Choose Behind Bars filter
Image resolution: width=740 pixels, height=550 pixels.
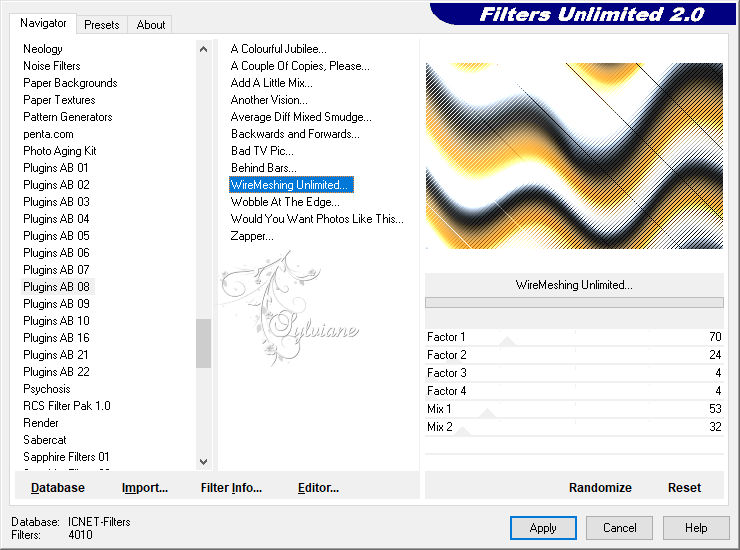point(264,168)
